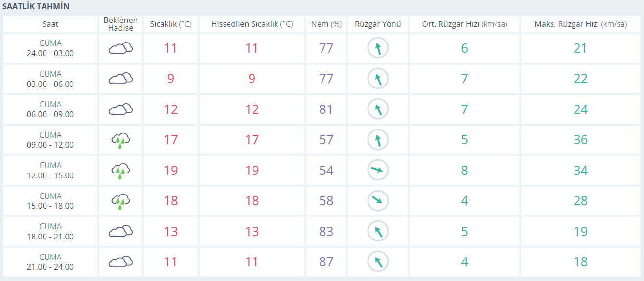Click the SAATLİK TAHMİN section title

[x=36, y=7]
